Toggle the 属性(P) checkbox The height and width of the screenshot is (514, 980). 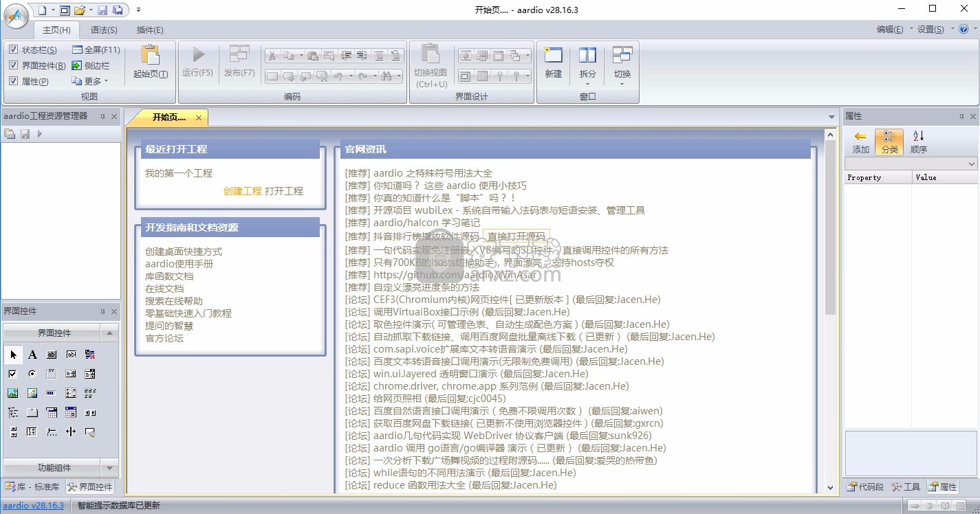tap(14, 81)
